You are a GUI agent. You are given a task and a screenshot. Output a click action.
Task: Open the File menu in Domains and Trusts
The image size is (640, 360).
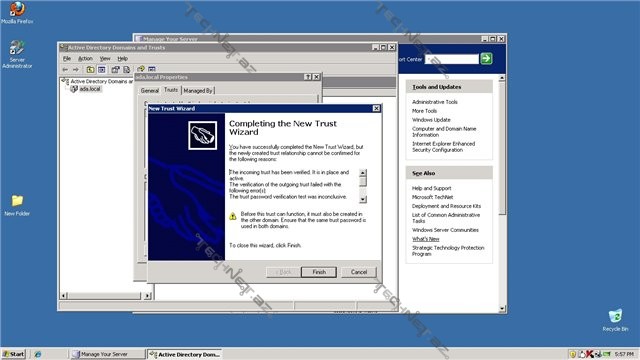click(x=67, y=58)
